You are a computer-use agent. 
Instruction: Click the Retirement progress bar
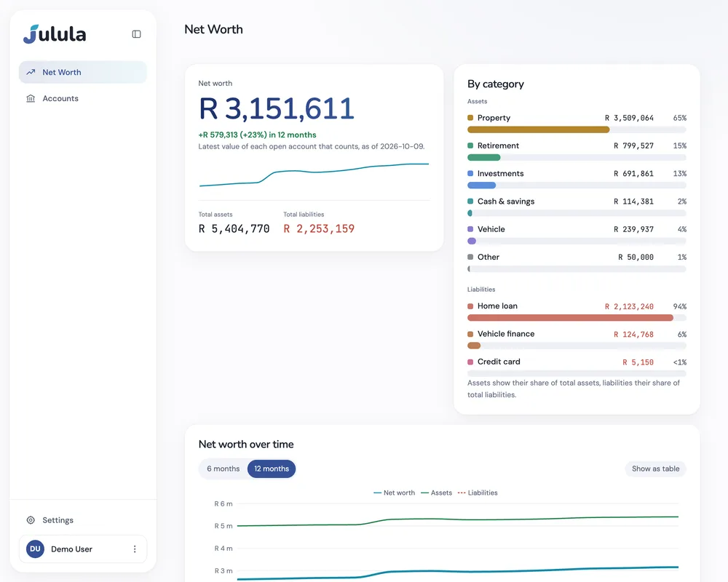(577, 157)
